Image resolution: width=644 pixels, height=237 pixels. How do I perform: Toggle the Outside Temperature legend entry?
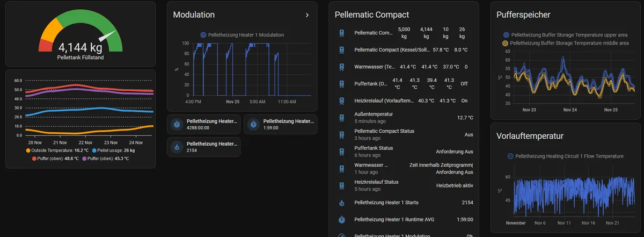tap(57, 150)
